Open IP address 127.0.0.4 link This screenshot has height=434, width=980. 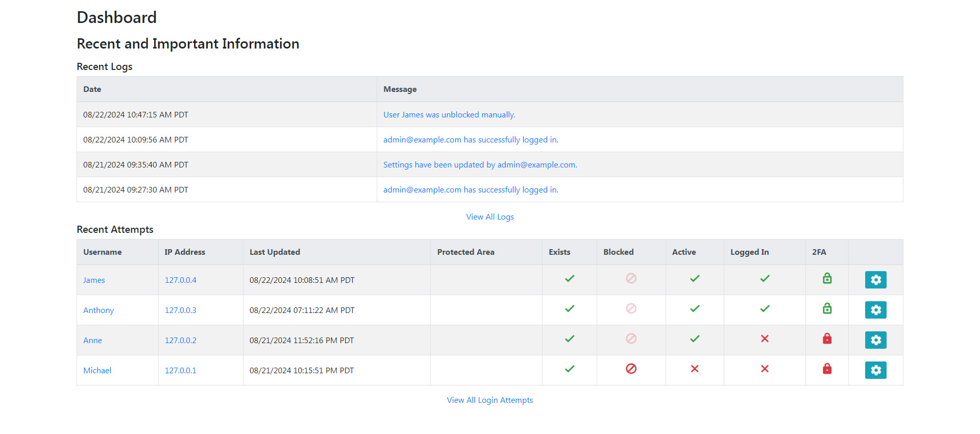click(180, 280)
